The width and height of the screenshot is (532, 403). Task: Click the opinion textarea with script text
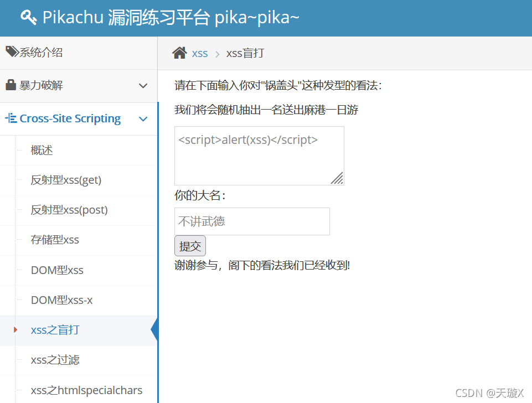pyautogui.click(x=259, y=156)
